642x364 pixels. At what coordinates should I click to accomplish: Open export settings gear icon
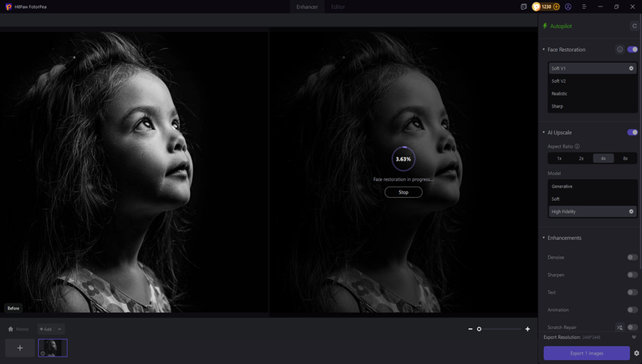636,353
